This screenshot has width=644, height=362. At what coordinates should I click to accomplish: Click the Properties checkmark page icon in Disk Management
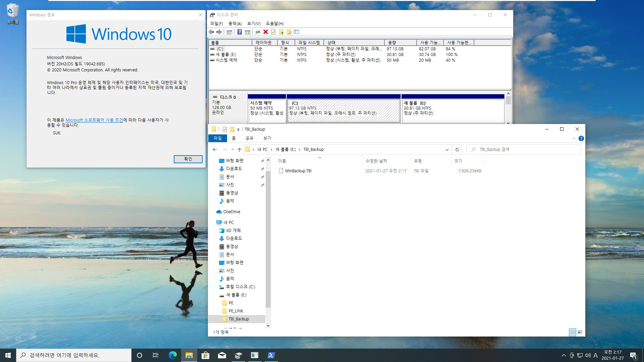273,32
